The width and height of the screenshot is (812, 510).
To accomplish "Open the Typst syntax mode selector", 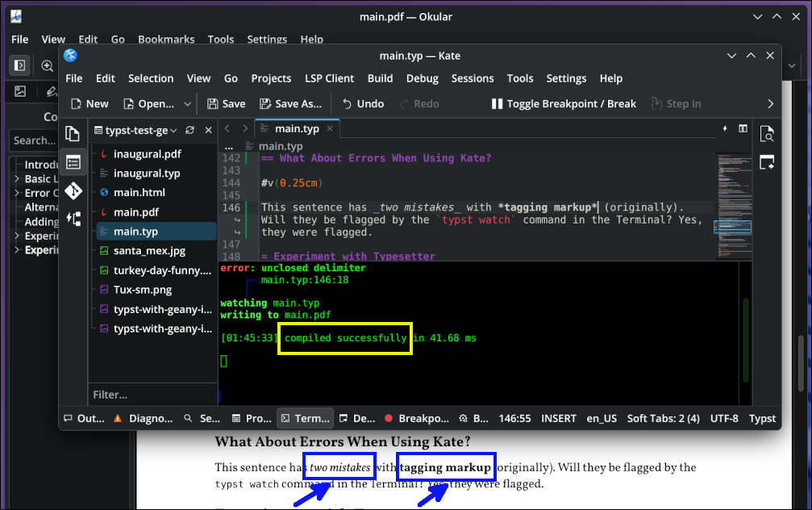I will point(762,418).
